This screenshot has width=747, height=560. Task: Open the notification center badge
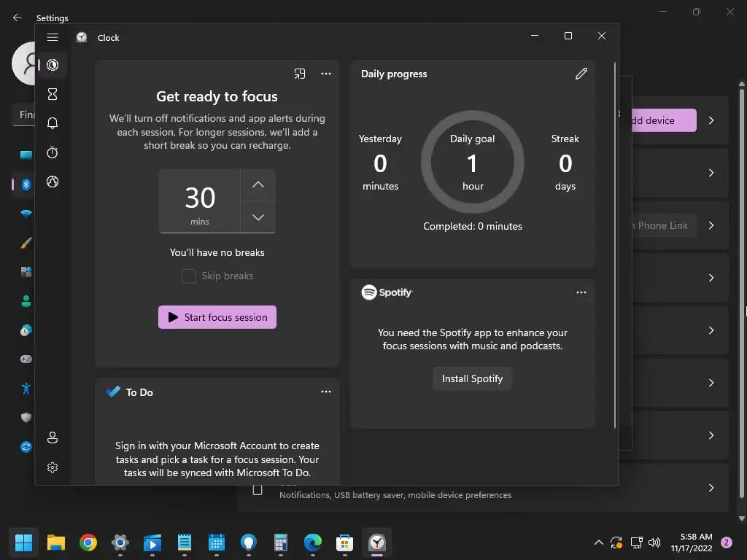727,542
